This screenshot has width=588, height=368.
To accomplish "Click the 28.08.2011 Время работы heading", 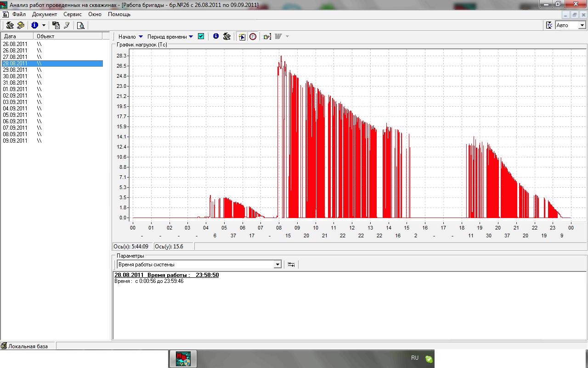I will (x=166, y=275).
